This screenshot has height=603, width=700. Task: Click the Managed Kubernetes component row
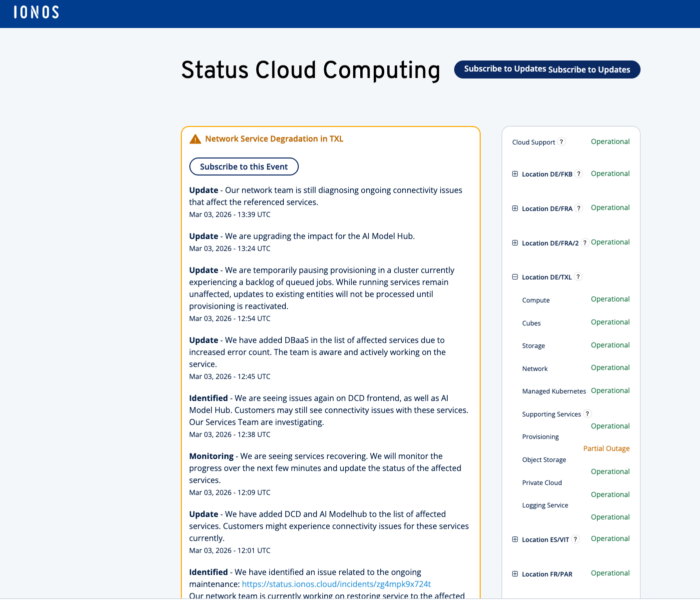pos(554,391)
